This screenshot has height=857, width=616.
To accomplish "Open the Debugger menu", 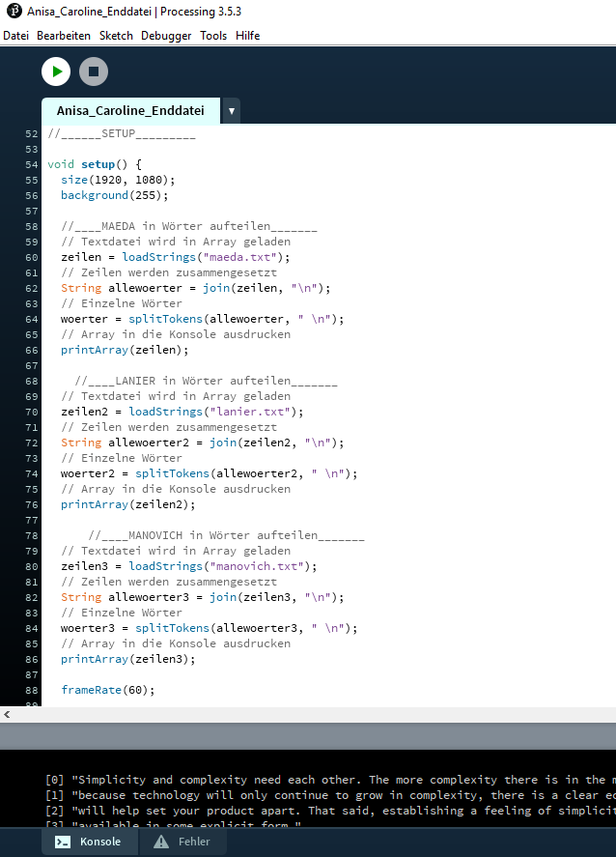I will pos(166,36).
